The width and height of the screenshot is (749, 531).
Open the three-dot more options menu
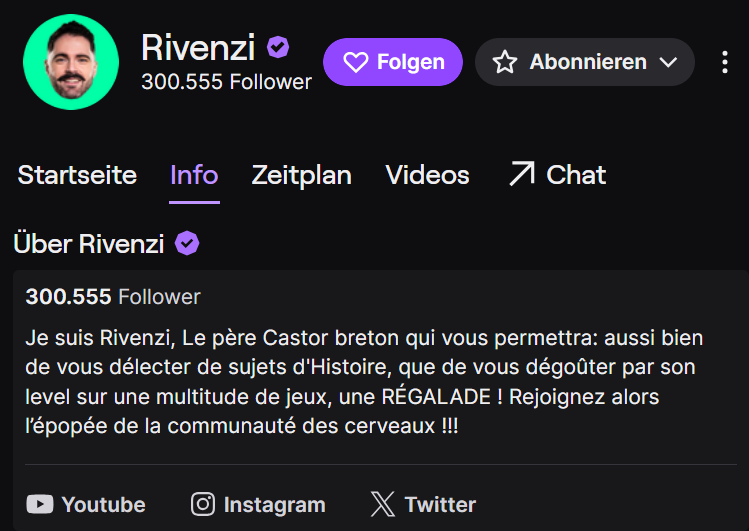click(725, 62)
